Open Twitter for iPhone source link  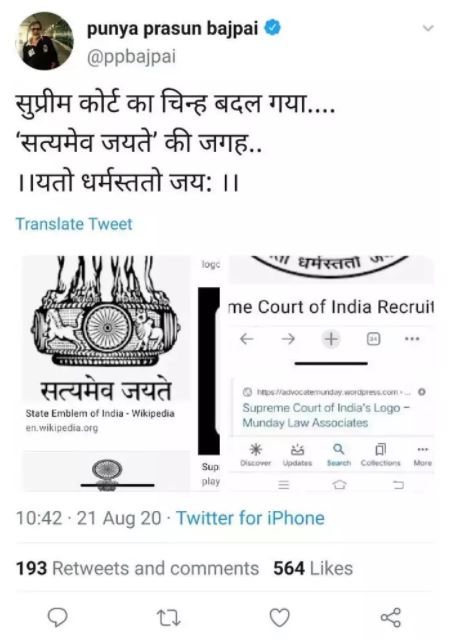[250, 518]
